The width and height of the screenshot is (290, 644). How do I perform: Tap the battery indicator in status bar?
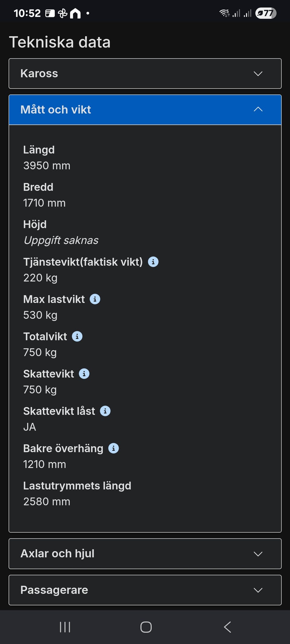pyautogui.click(x=266, y=13)
